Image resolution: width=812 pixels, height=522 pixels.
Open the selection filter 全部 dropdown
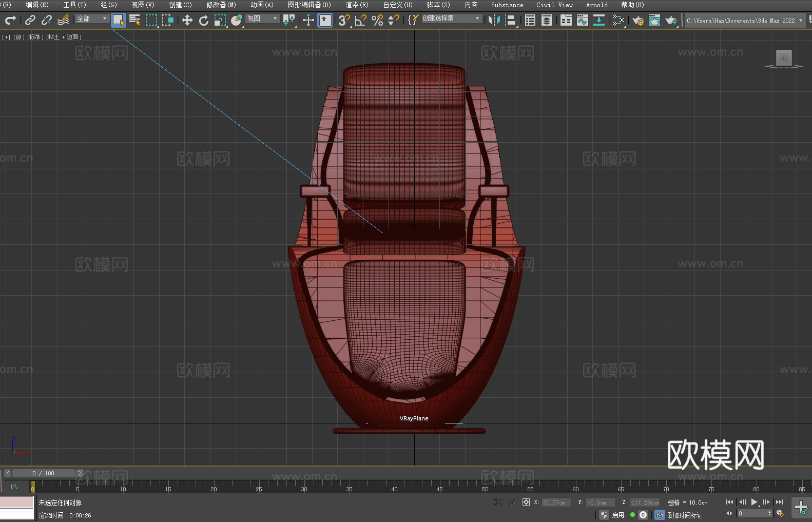[x=92, y=18]
